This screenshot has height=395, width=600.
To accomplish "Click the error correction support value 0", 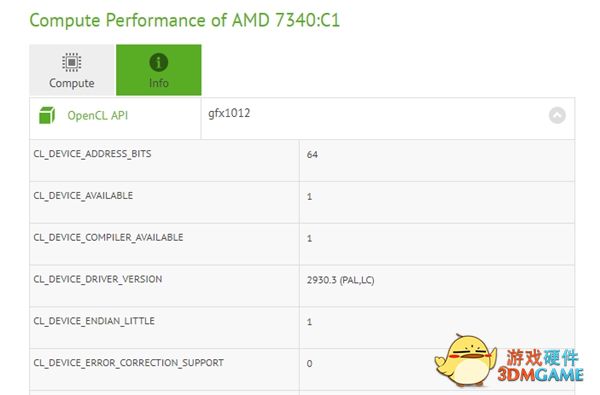I will 309,364.
